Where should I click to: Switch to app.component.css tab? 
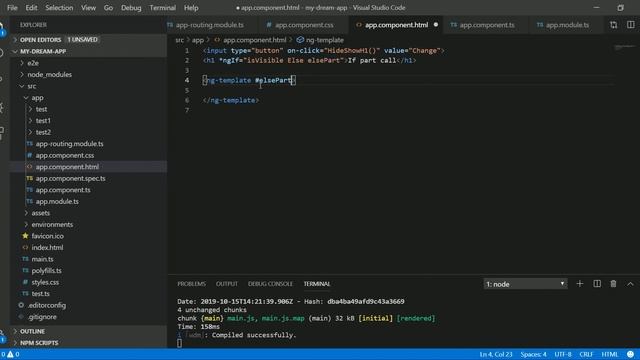click(x=304, y=25)
